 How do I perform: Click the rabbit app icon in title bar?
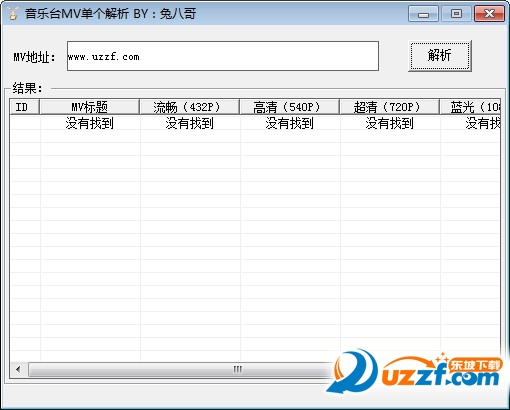point(13,13)
